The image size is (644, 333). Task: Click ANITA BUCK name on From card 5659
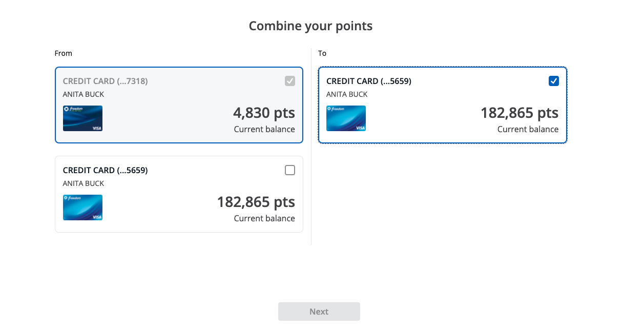tap(84, 183)
